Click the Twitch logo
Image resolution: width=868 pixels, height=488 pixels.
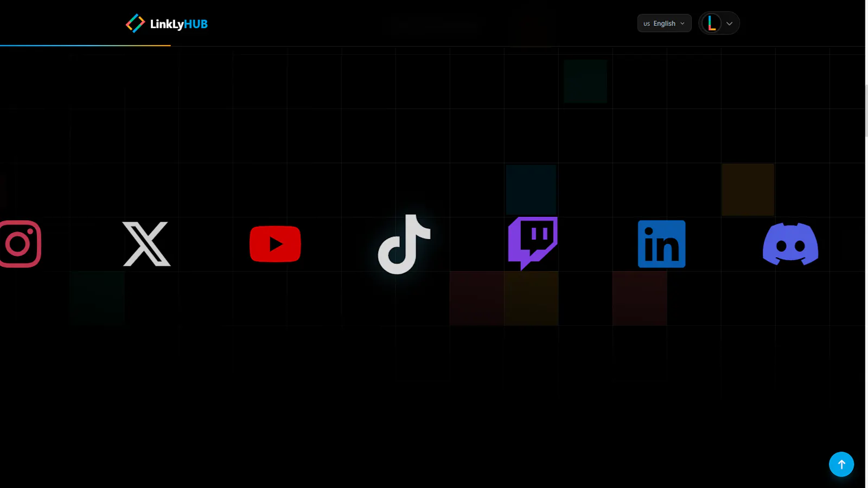click(x=533, y=243)
